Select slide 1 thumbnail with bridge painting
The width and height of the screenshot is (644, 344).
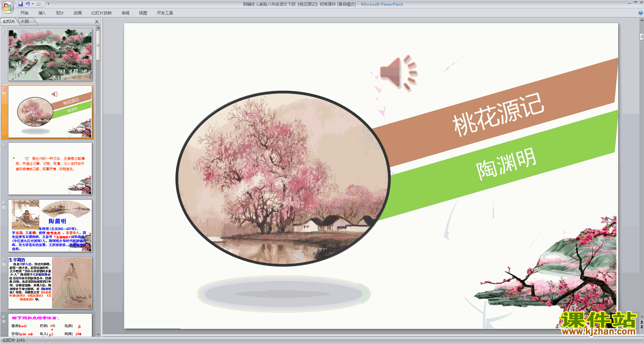coord(50,55)
